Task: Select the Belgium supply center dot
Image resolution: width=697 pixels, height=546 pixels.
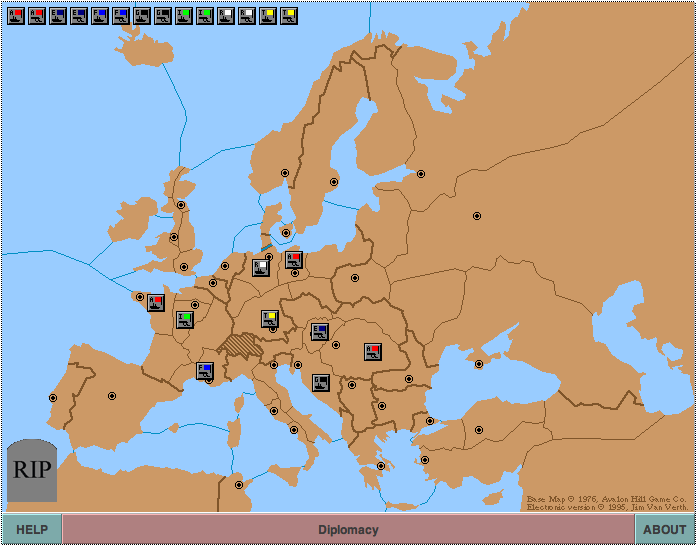Action: point(213,283)
